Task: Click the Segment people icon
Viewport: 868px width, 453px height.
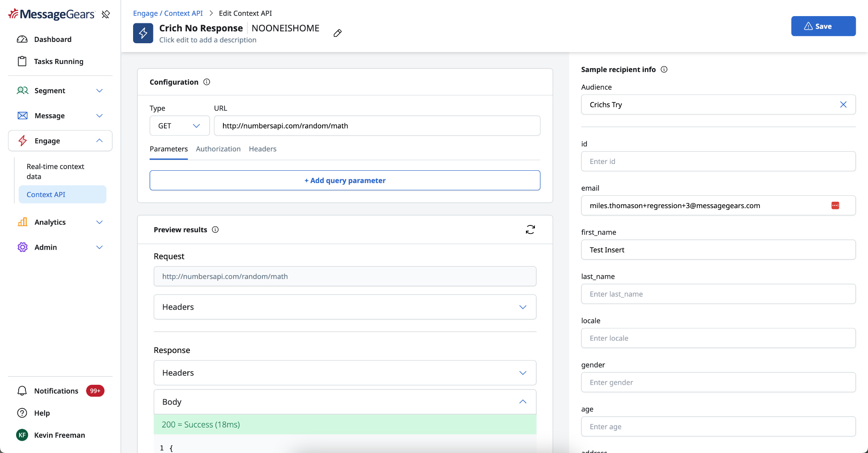Action: point(22,91)
